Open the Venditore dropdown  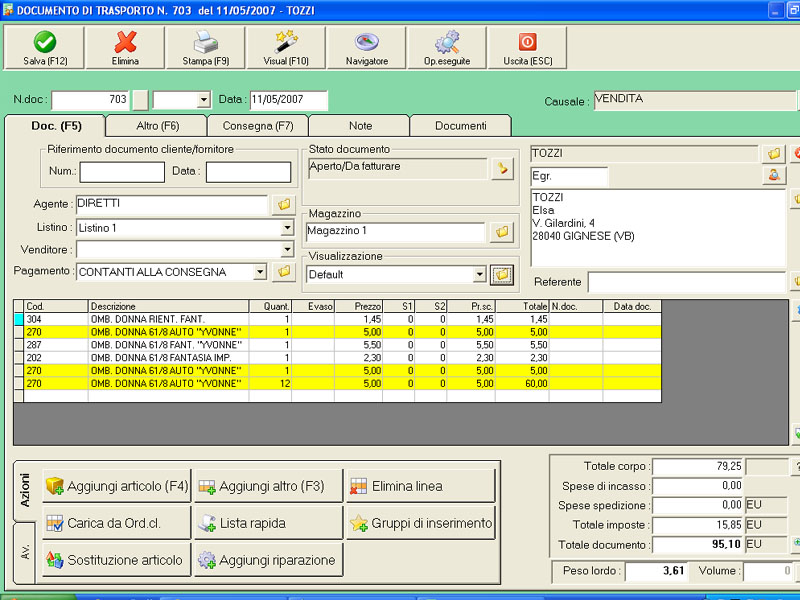click(287, 250)
